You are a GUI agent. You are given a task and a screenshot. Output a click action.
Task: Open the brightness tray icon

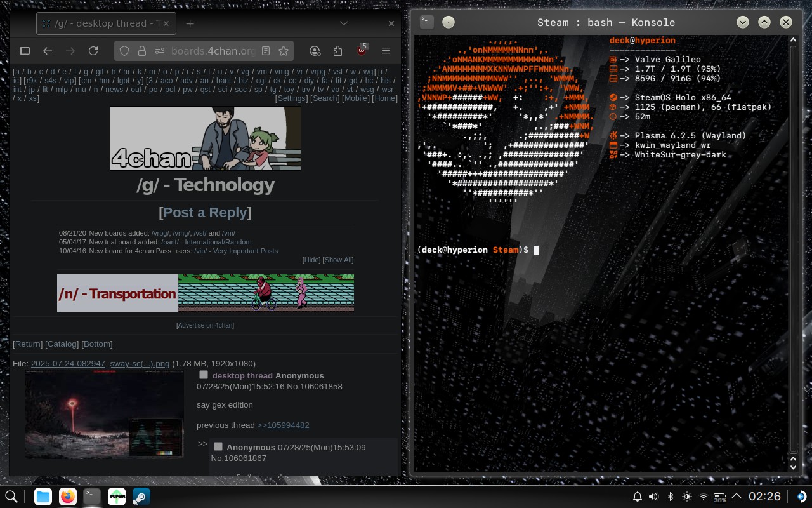click(687, 497)
